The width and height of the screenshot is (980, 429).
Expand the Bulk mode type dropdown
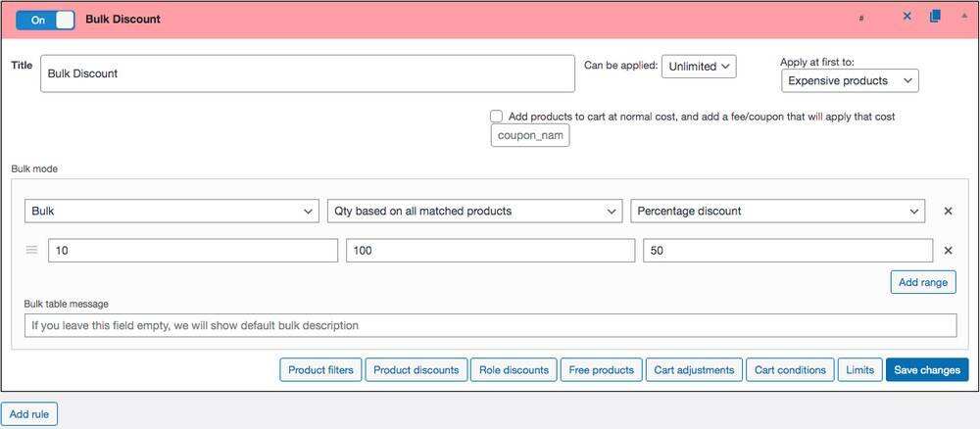click(x=171, y=211)
